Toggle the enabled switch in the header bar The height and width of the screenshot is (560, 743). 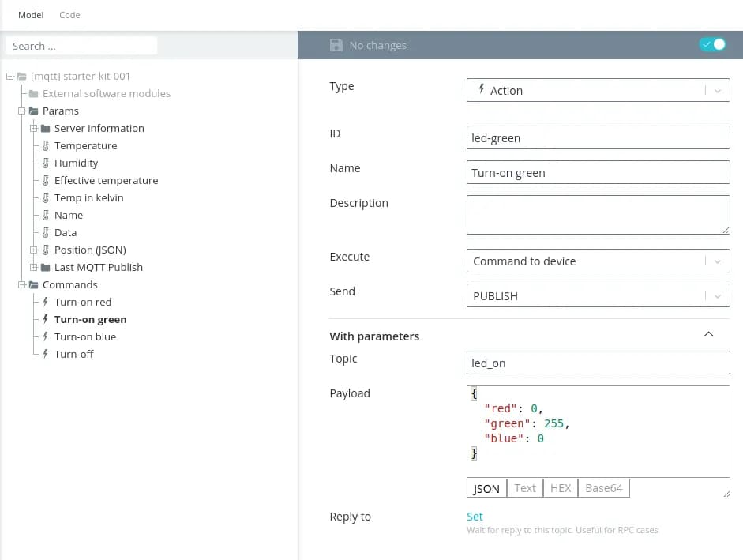pos(711,45)
